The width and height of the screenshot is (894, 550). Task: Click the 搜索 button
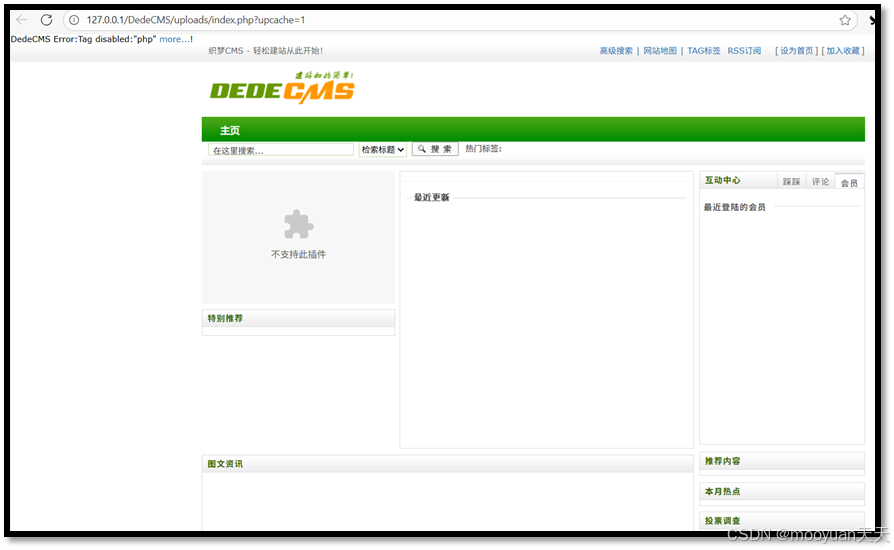pos(435,149)
